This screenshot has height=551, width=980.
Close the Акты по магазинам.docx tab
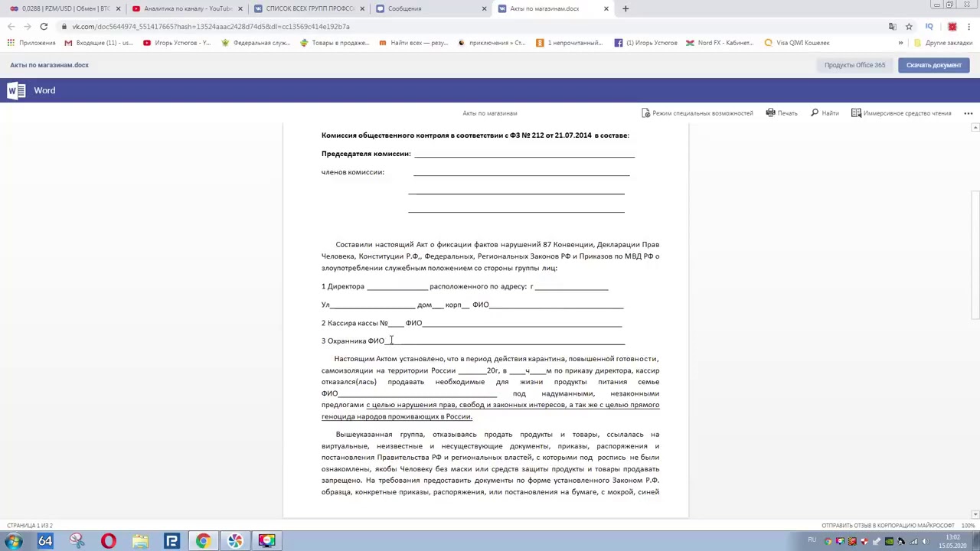coord(606,8)
